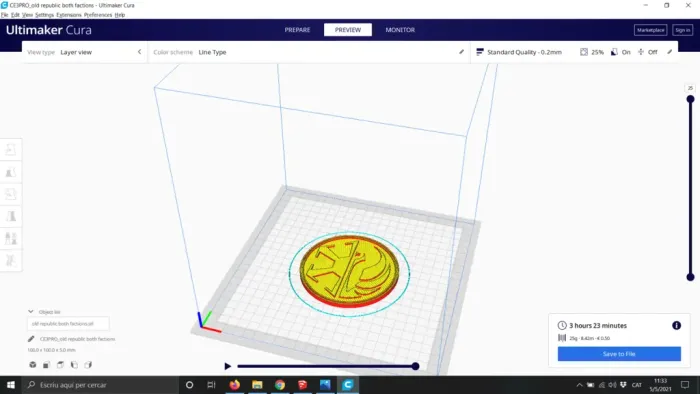Select the Mirror tool in left toolbar

[11, 216]
